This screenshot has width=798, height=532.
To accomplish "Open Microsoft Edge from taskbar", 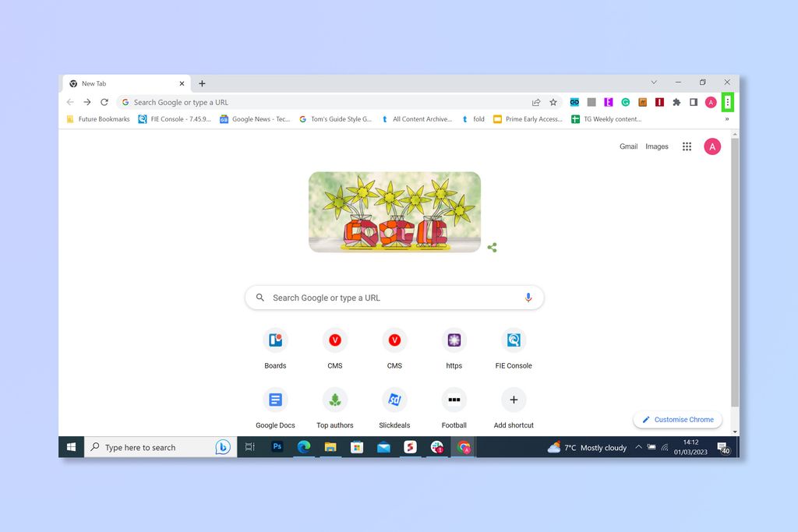I will click(x=304, y=447).
